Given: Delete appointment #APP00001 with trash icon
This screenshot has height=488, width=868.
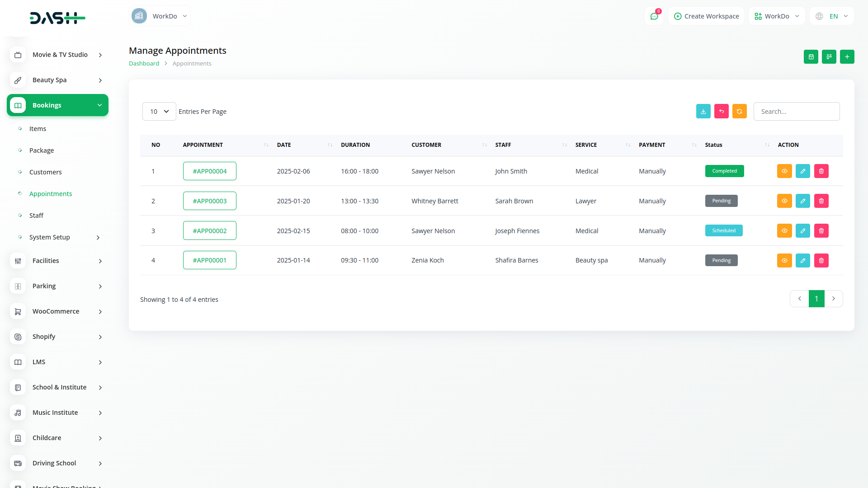Looking at the screenshot, I should tap(821, 261).
